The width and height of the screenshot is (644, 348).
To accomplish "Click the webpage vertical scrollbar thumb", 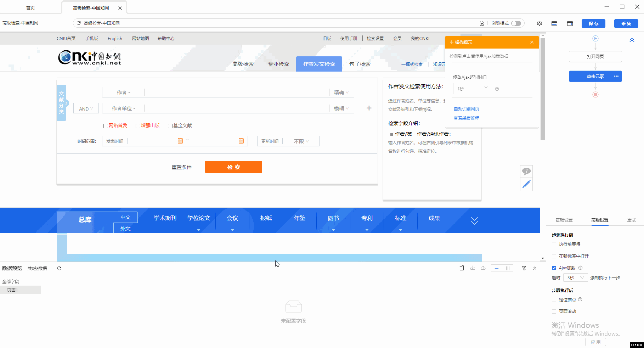I will pos(543,89).
